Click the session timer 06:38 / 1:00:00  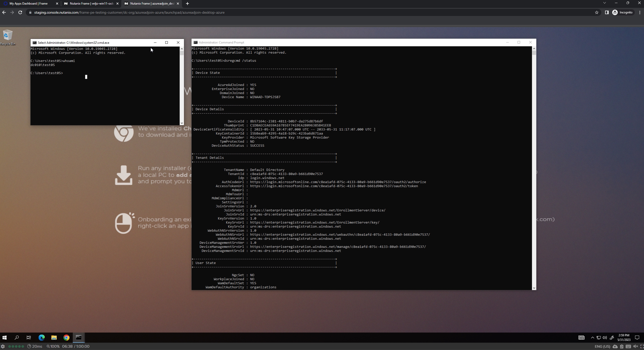76,346
